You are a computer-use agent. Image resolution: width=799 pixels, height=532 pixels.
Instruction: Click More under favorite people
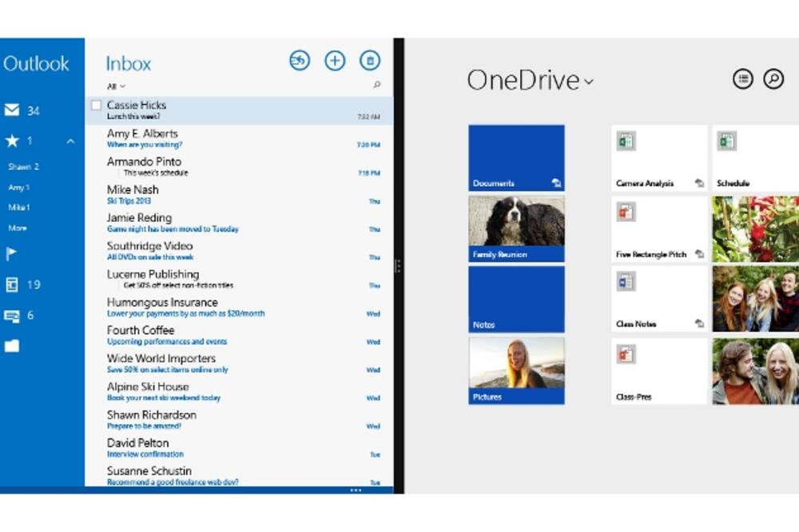click(18, 228)
